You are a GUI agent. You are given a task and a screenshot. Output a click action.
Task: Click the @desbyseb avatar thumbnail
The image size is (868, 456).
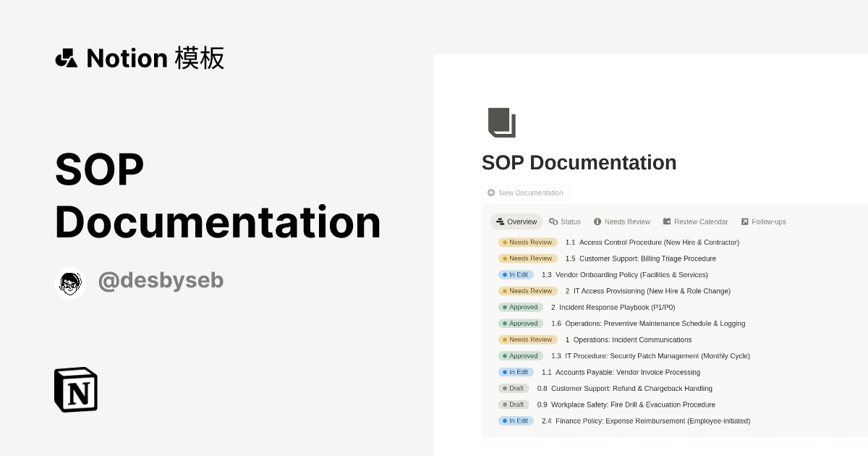pyautogui.click(x=70, y=283)
